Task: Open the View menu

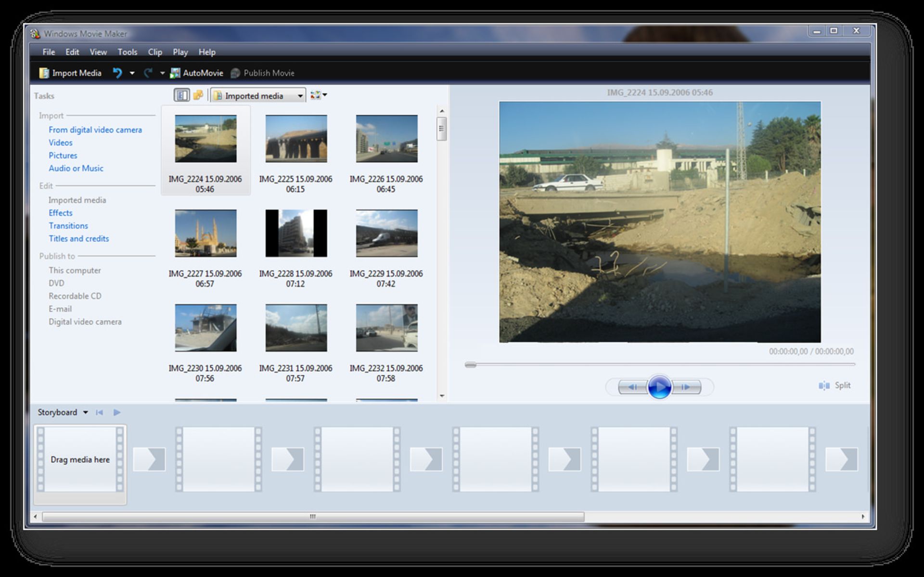Action: pyautogui.click(x=98, y=52)
